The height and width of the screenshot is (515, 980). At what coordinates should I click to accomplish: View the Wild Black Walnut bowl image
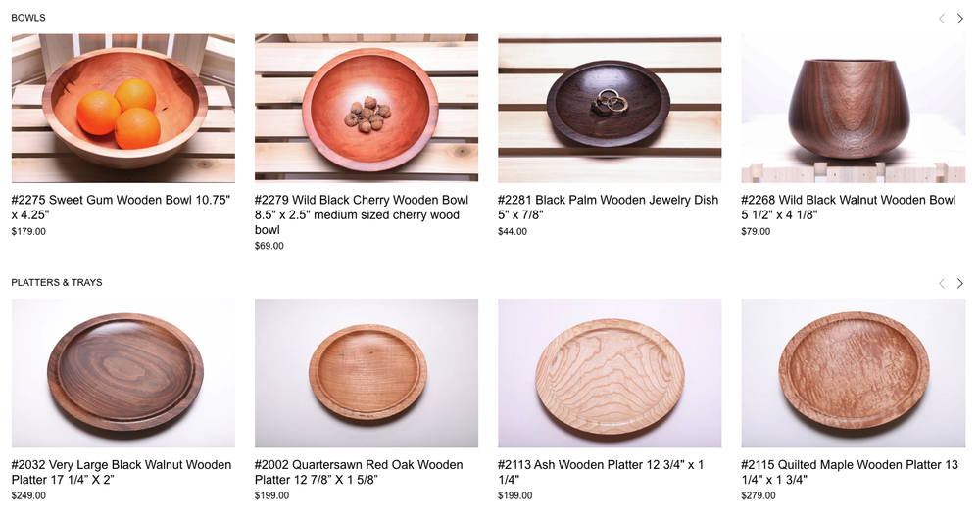click(854, 108)
